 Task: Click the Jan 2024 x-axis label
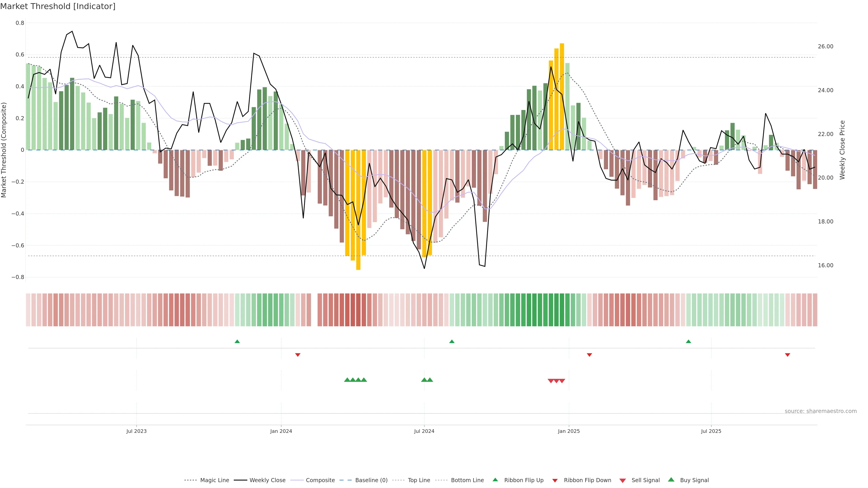coord(281,431)
